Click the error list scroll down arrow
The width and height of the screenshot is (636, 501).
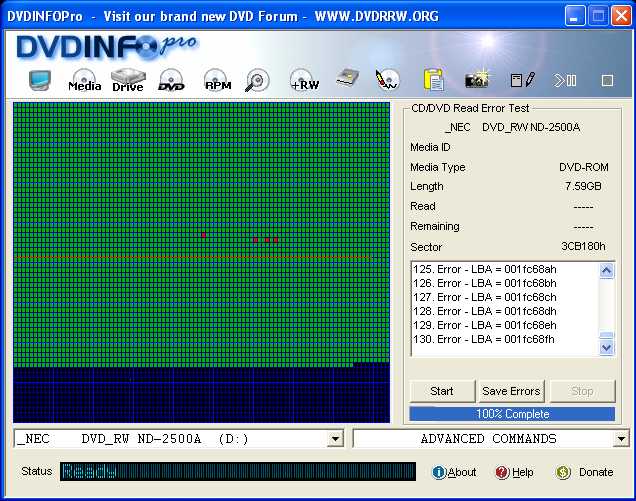[606, 348]
